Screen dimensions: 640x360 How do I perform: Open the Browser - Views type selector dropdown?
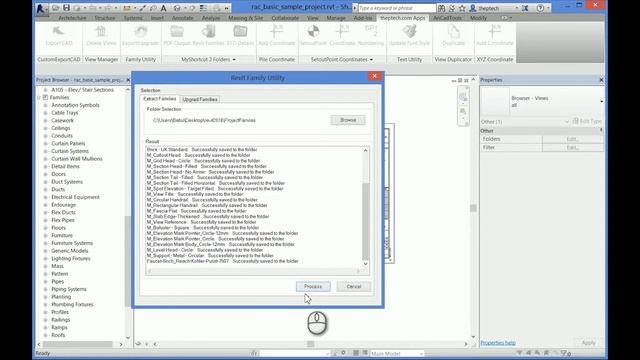pos(601,101)
